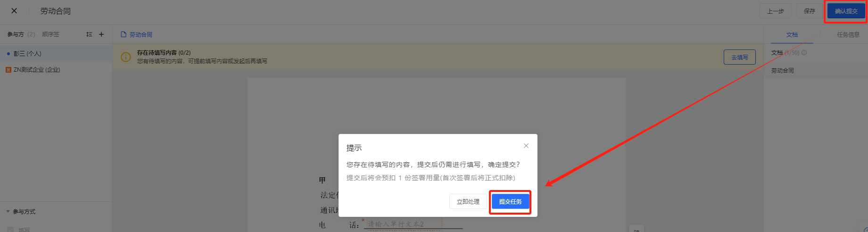
Task: Close the 劳动合同 editor with the X
Action: [x=14, y=11]
